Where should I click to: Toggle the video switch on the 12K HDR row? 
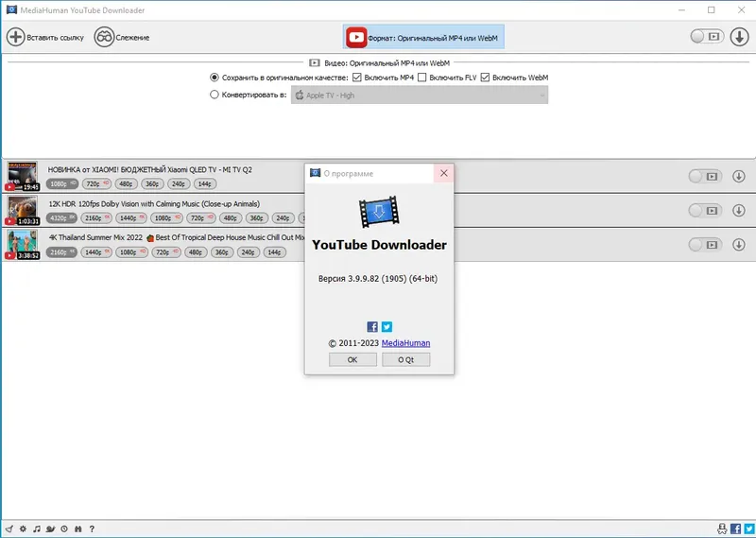click(705, 210)
